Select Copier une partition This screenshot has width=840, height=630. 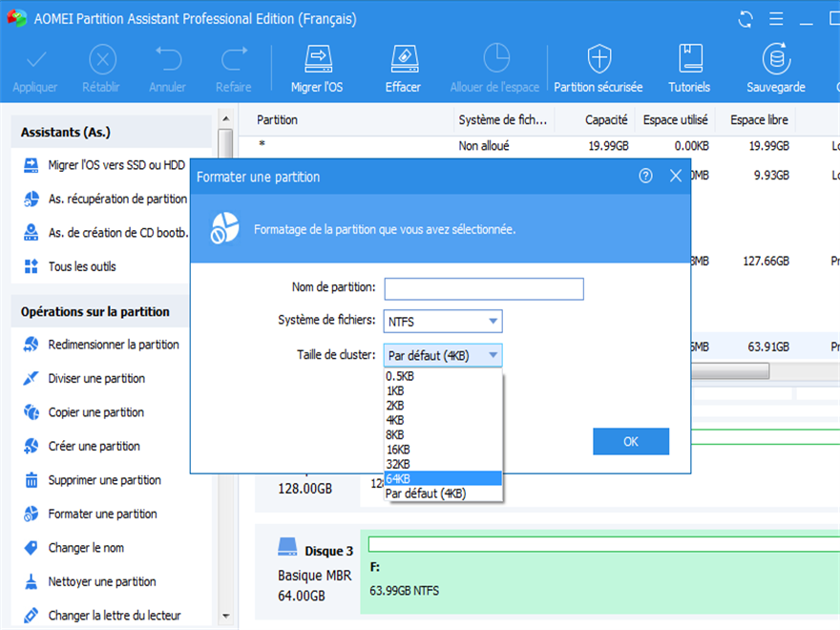(84, 412)
